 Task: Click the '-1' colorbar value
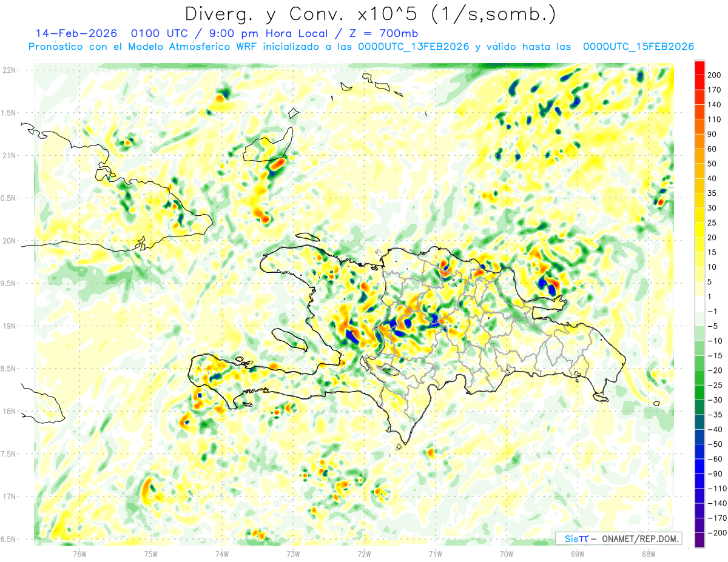click(713, 311)
